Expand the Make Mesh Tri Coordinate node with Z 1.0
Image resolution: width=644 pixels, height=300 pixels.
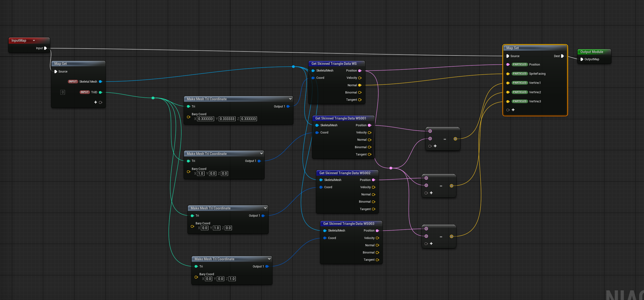(x=269, y=259)
